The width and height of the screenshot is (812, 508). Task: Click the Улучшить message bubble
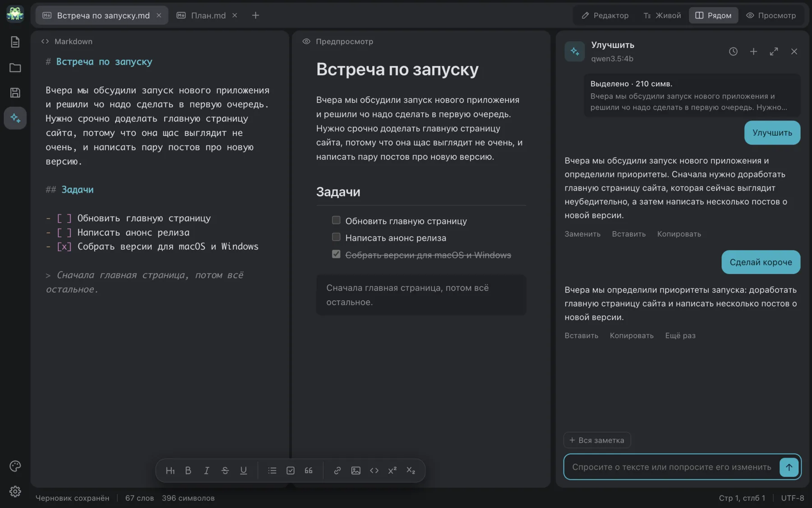click(772, 133)
